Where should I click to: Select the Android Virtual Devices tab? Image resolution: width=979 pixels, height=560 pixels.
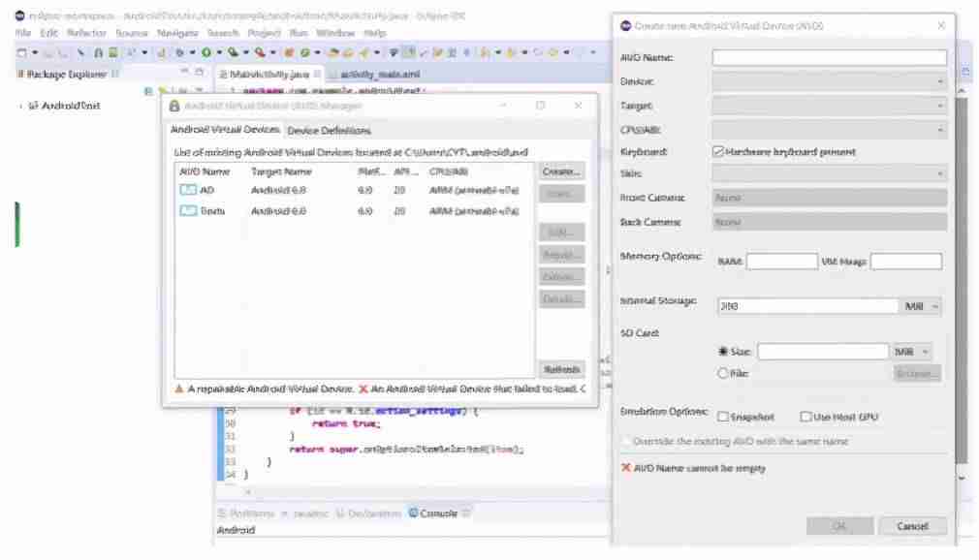[x=225, y=129]
